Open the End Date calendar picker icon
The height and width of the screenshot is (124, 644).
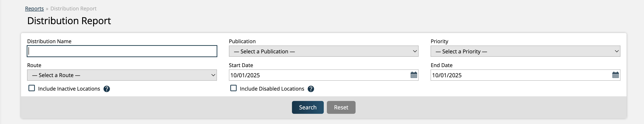click(x=616, y=75)
